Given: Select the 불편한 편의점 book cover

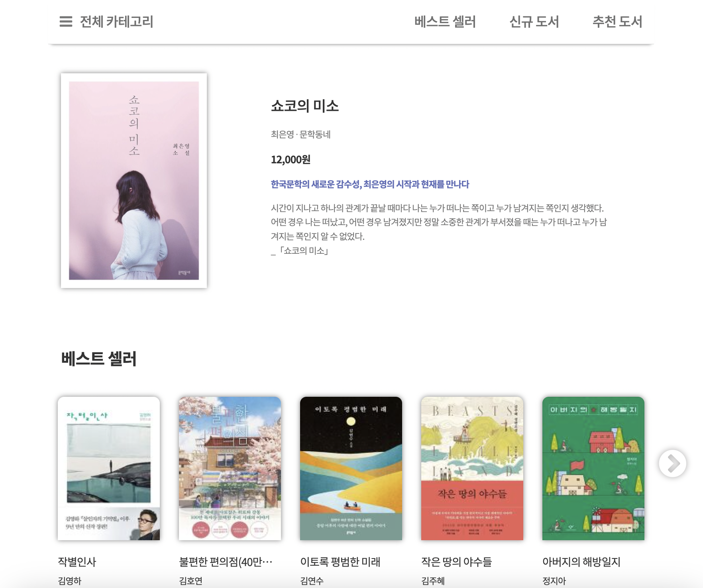Looking at the screenshot, I should tap(230, 468).
